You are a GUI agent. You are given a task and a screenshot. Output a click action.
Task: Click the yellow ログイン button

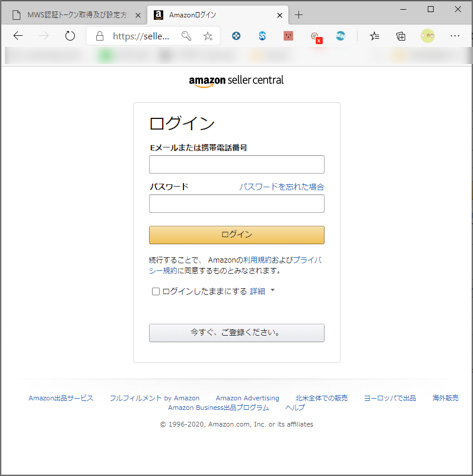[237, 235]
